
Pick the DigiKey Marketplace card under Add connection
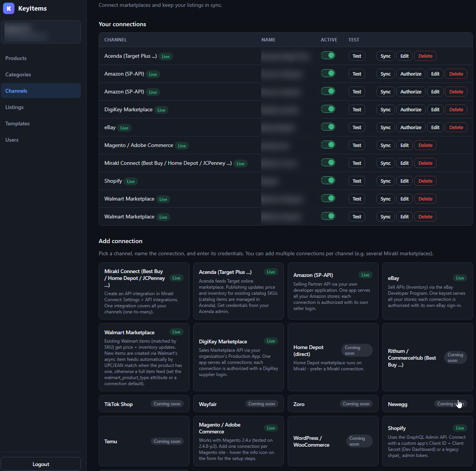coord(238,357)
